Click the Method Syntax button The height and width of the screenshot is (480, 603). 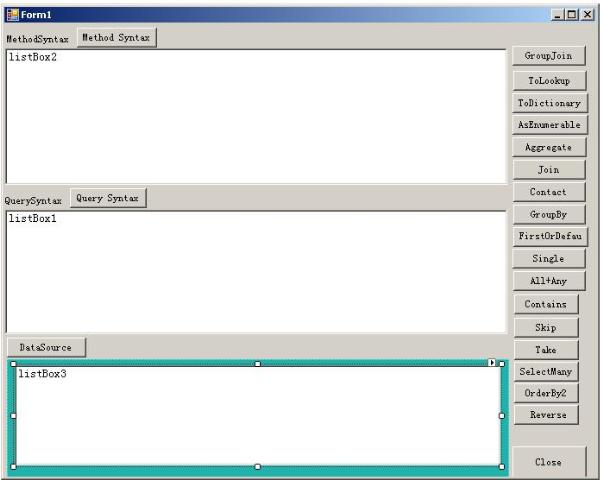[x=117, y=37]
